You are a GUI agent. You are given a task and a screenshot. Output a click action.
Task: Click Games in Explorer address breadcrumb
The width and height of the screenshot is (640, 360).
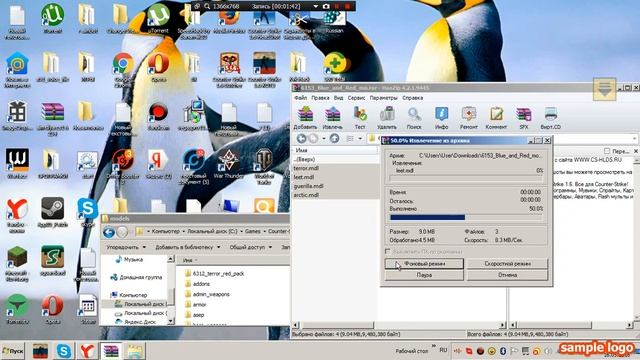[253, 231]
